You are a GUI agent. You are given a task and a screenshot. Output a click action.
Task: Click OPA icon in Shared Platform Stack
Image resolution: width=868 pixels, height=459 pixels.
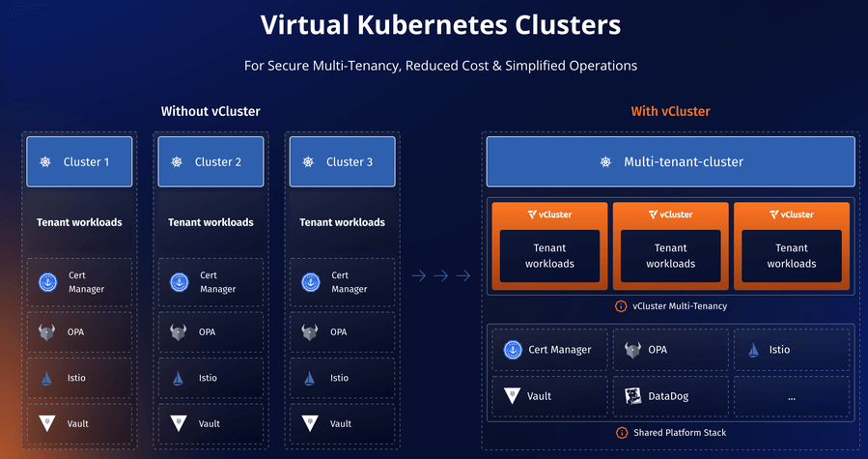[632, 350]
